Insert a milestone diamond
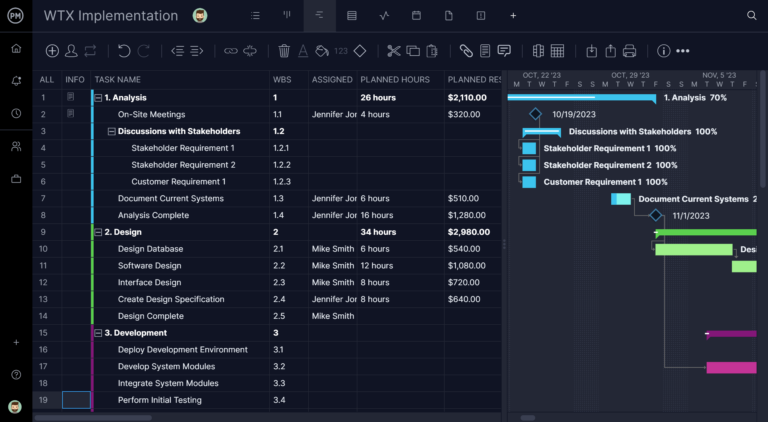This screenshot has height=422, width=768. click(360, 51)
